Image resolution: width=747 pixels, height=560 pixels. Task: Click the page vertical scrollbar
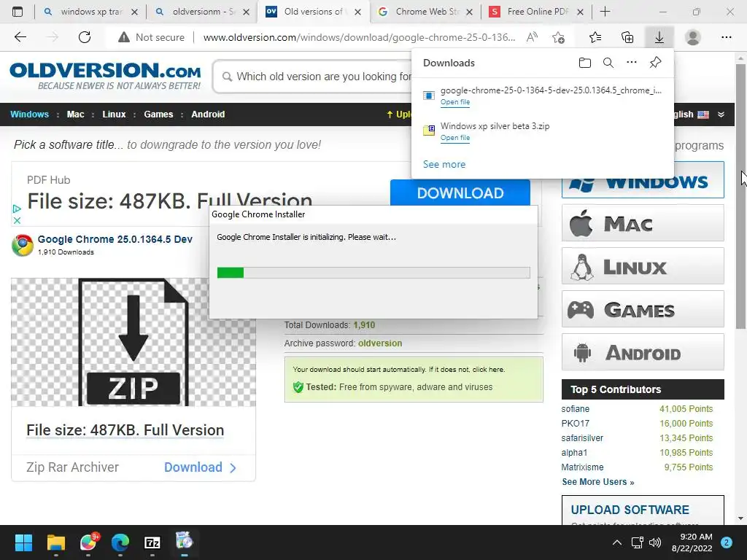[x=740, y=196]
